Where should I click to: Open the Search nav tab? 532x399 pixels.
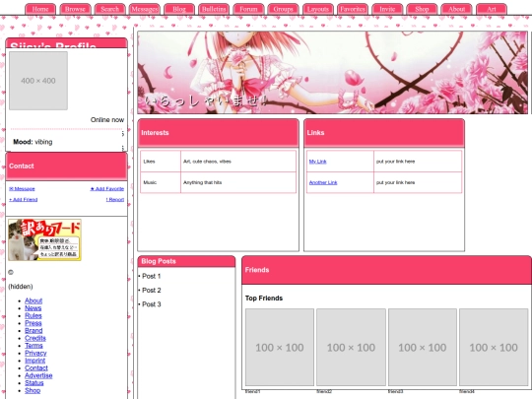pos(110,9)
